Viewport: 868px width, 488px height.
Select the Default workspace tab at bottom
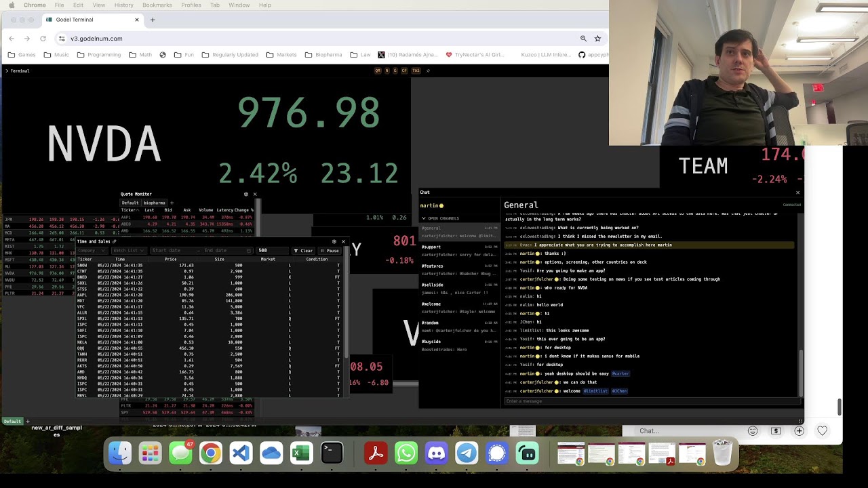coord(12,422)
